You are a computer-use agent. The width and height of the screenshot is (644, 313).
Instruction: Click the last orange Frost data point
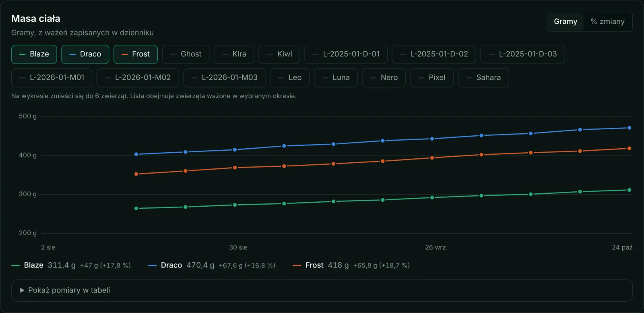(x=629, y=149)
